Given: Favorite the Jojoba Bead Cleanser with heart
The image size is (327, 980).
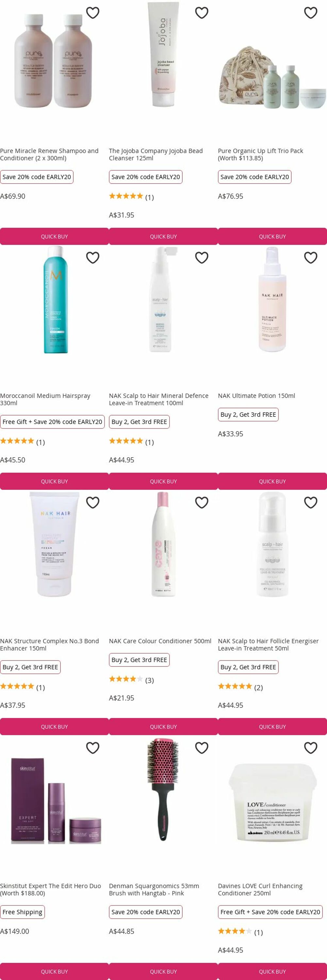Looking at the screenshot, I should coord(202,13).
